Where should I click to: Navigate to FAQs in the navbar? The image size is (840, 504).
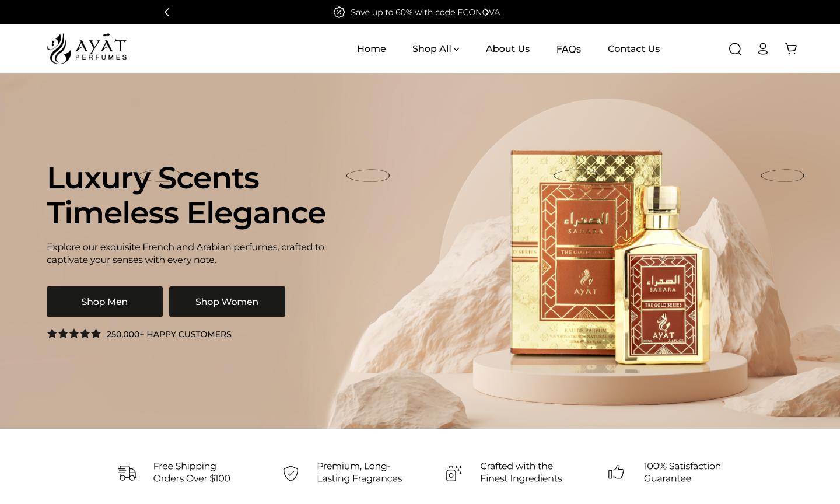coord(569,49)
